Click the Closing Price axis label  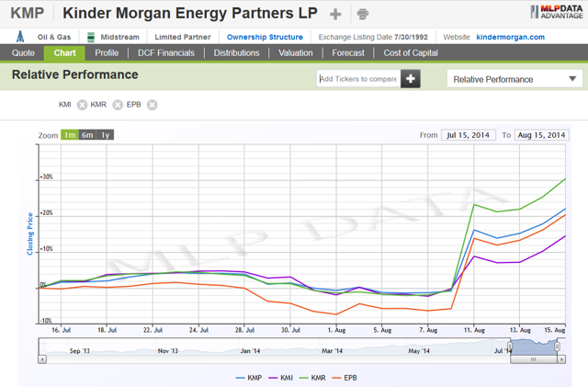tap(30, 233)
